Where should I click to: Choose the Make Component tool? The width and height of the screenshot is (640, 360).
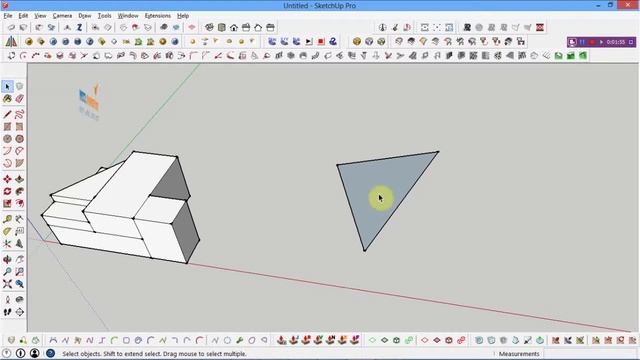click(19, 87)
